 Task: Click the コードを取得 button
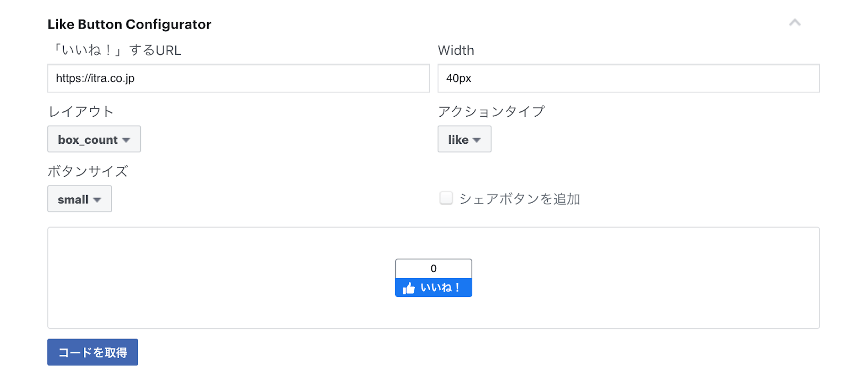click(x=92, y=353)
